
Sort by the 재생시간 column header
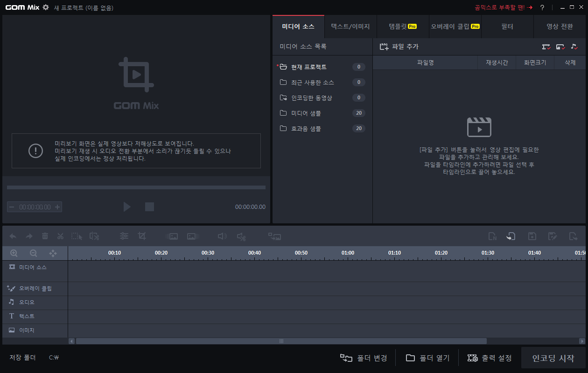pos(497,62)
